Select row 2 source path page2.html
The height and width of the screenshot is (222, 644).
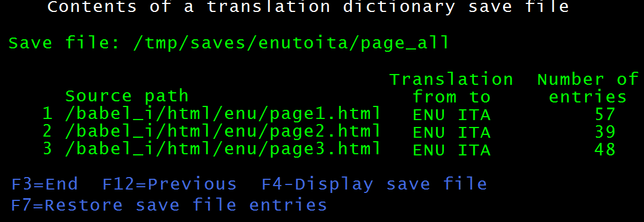coord(223,131)
